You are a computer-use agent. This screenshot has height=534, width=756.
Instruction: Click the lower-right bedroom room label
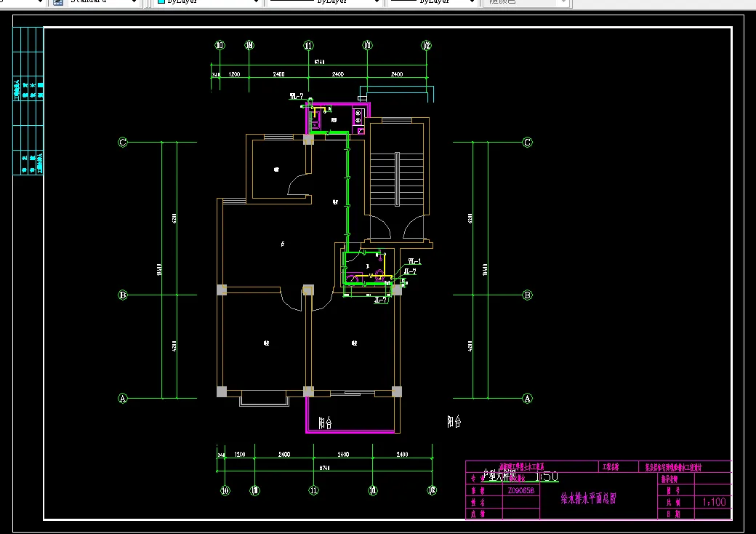(355, 343)
